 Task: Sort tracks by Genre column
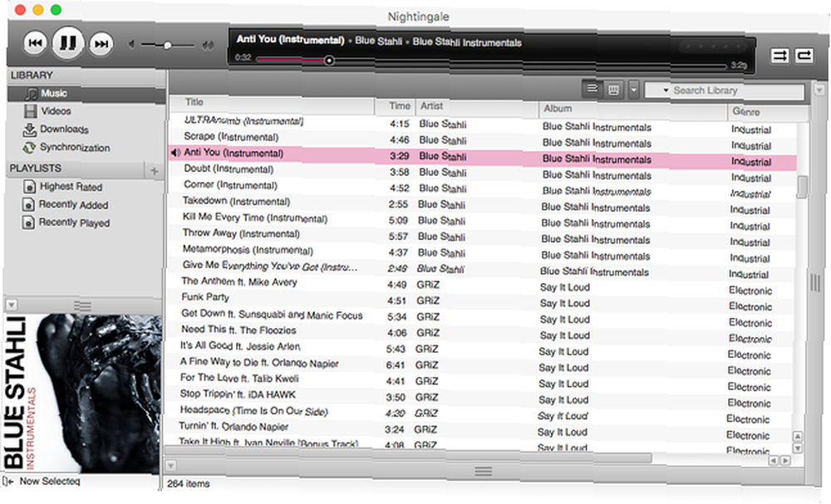(x=769, y=112)
